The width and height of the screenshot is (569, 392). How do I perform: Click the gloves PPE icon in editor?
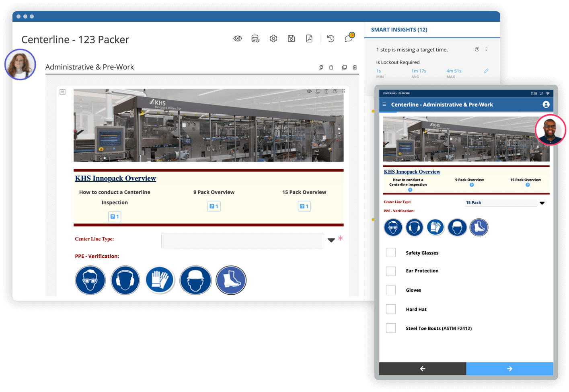coord(160,279)
